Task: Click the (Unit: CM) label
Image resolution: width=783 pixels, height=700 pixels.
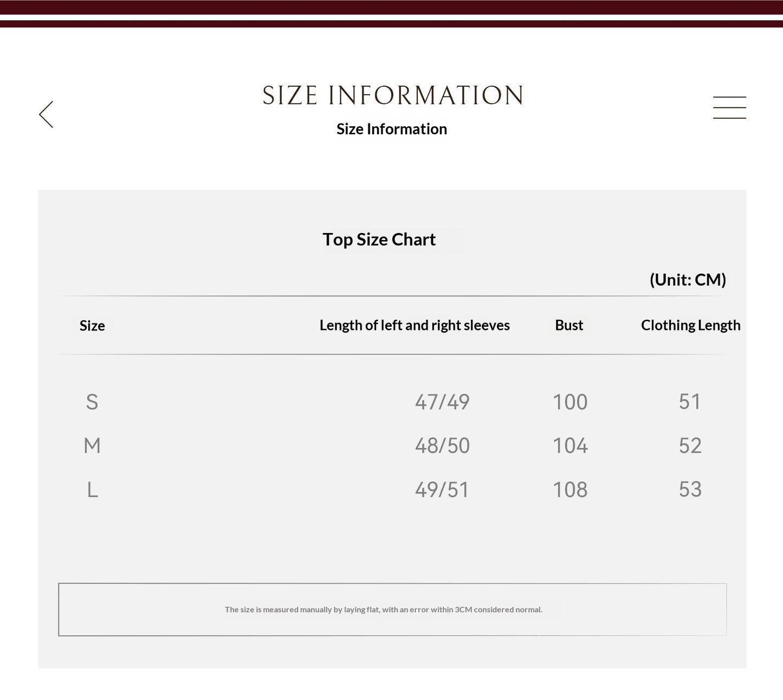Action: point(688,280)
